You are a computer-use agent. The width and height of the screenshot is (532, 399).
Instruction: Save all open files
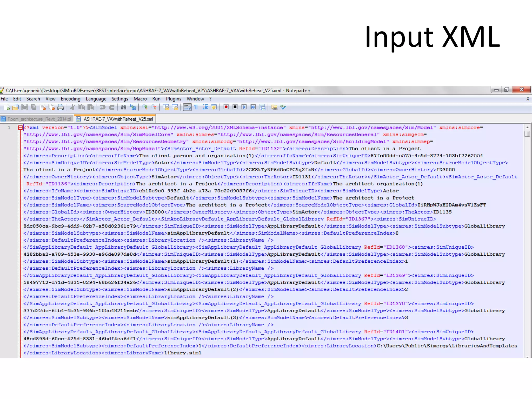click(x=34, y=107)
